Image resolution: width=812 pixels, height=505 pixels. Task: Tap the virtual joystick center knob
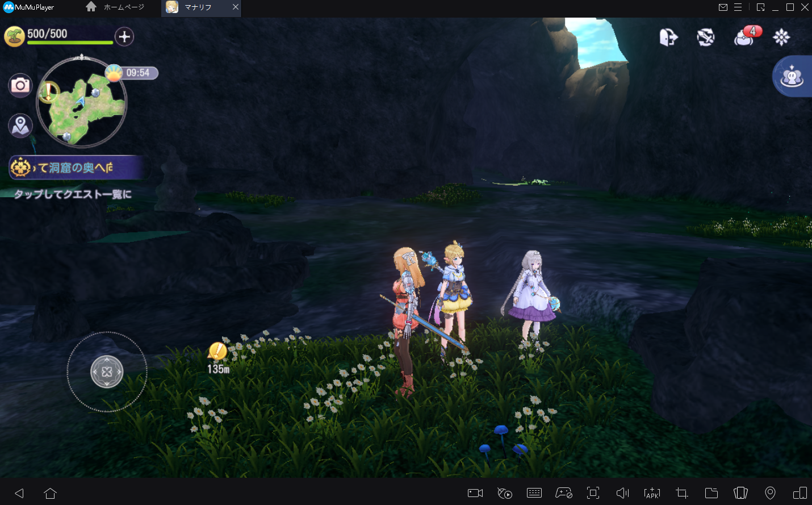pyautogui.click(x=107, y=372)
